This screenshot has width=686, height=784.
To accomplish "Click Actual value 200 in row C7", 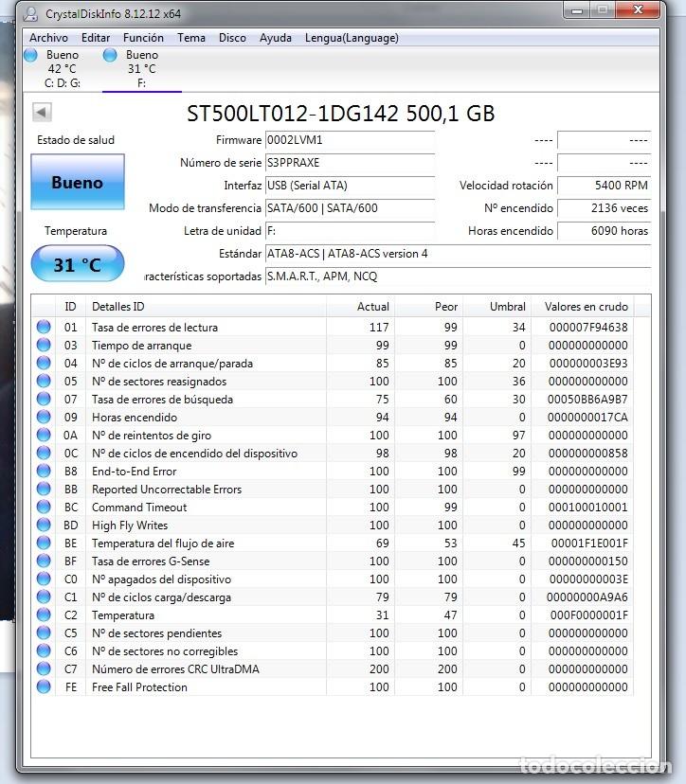I will click(379, 669).
